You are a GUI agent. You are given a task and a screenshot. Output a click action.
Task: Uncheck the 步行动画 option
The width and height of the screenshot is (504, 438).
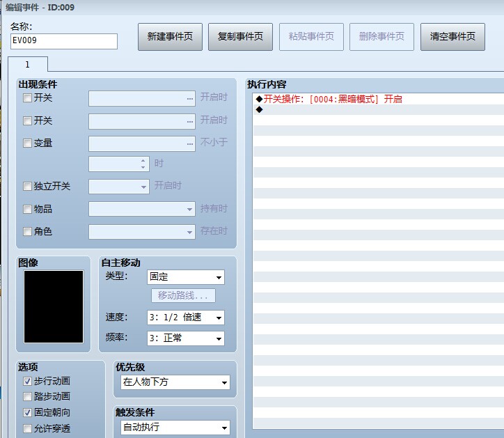(x=27, y=382)
